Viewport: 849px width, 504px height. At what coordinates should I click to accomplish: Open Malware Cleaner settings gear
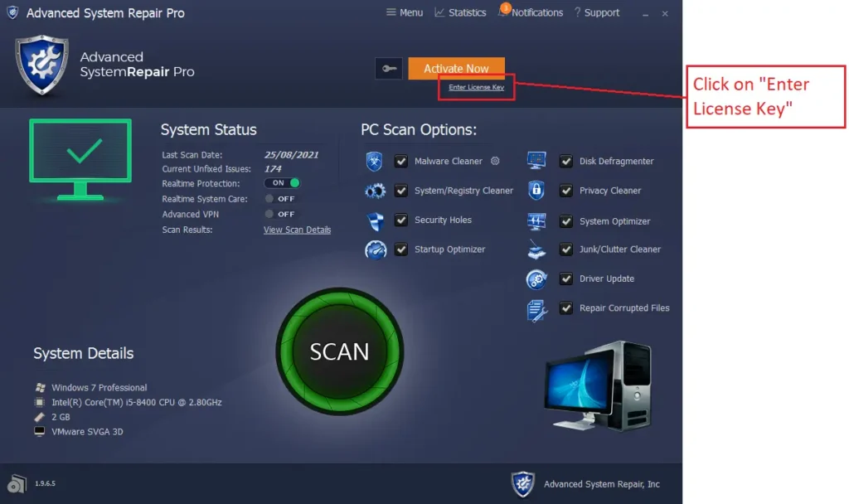(x=495, y=161)
